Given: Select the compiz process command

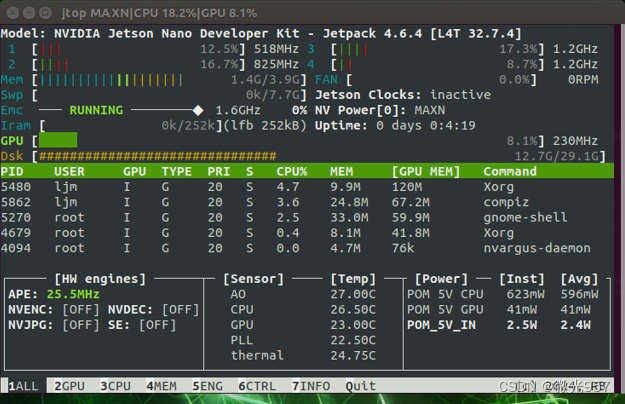Looking at the screenshot, I should pyautogui.click(x=506, y=202).
